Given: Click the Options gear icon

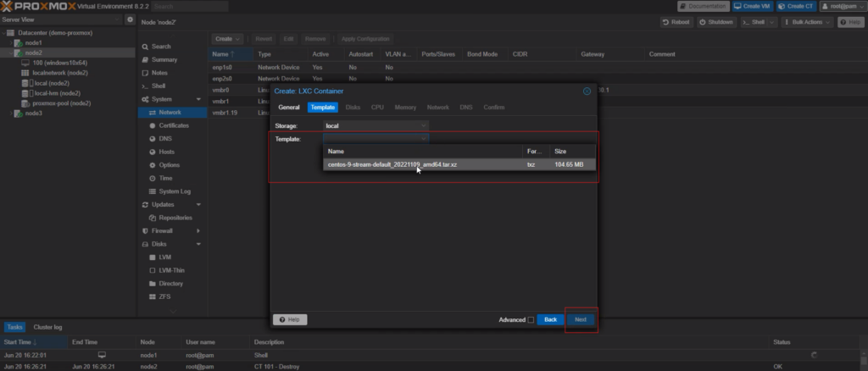Looking at the screenshot, I should (x=153, y=165).
